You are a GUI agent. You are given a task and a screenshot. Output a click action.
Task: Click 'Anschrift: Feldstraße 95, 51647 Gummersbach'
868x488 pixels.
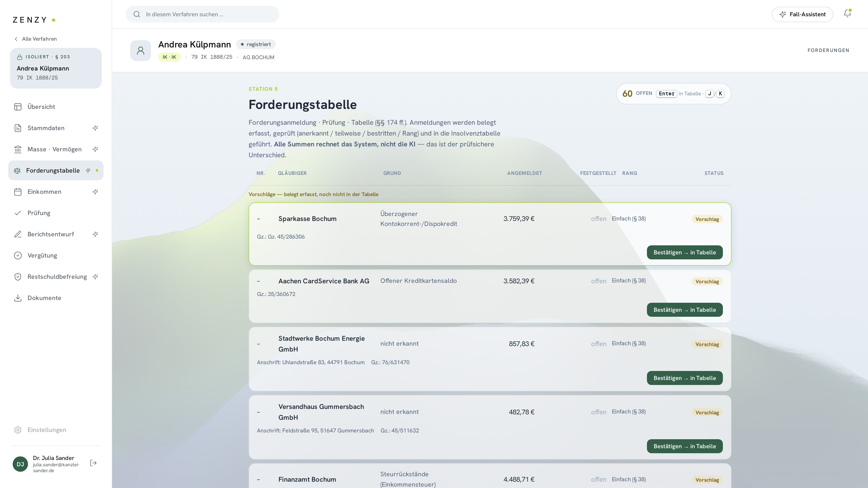click(315, 430)
